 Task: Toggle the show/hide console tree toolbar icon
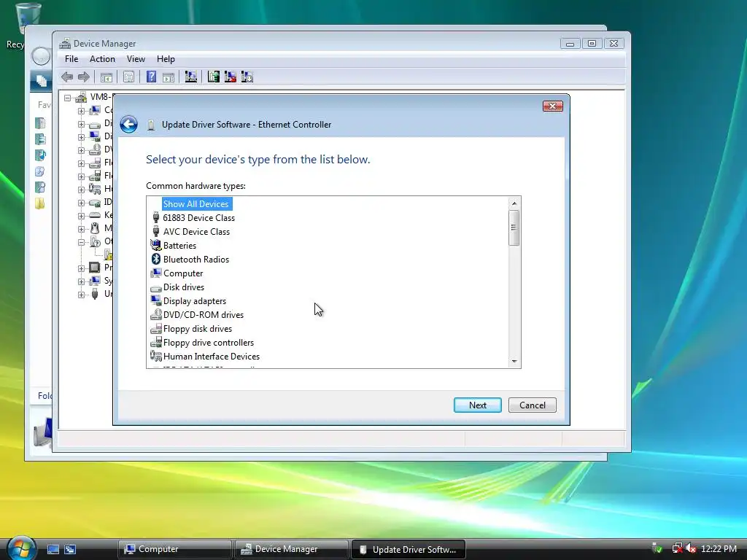tap(107, 77)
